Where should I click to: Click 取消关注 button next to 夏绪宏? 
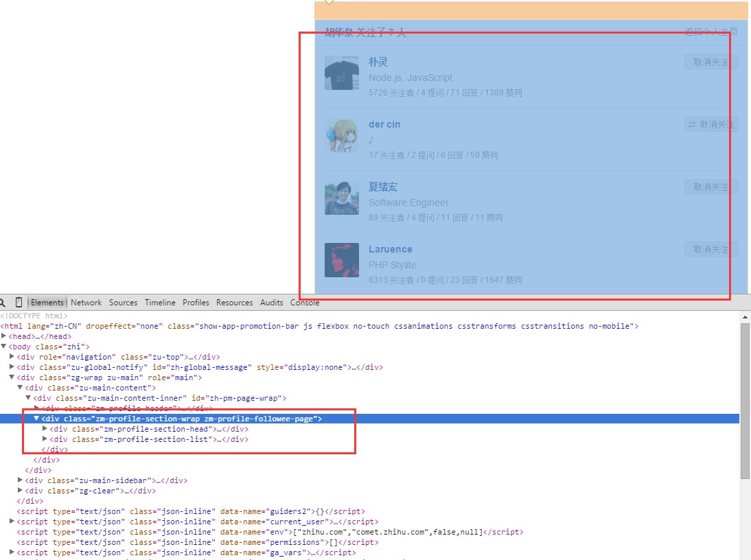pos(710,186)
